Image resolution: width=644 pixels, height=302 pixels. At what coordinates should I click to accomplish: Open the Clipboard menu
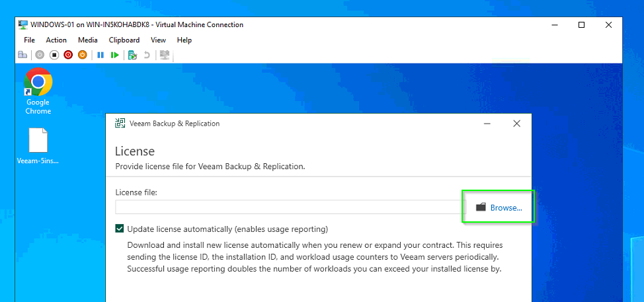tap(124, 40)
